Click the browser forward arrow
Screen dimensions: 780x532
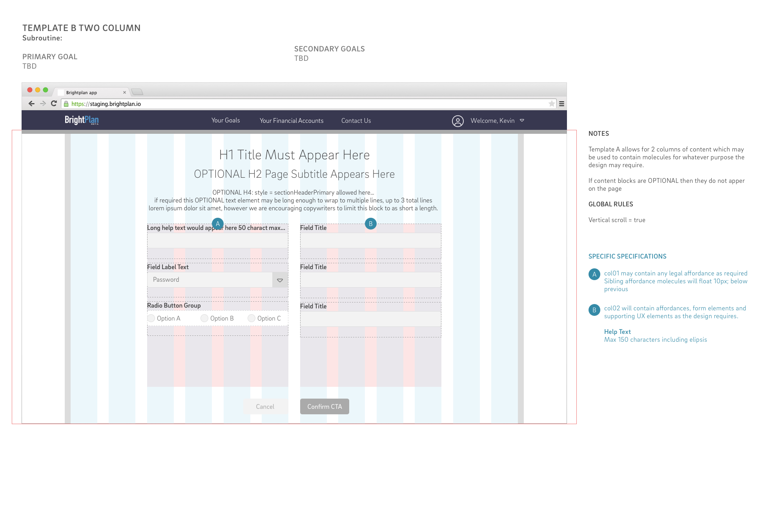pyautogui.click(x=43, y=104)
